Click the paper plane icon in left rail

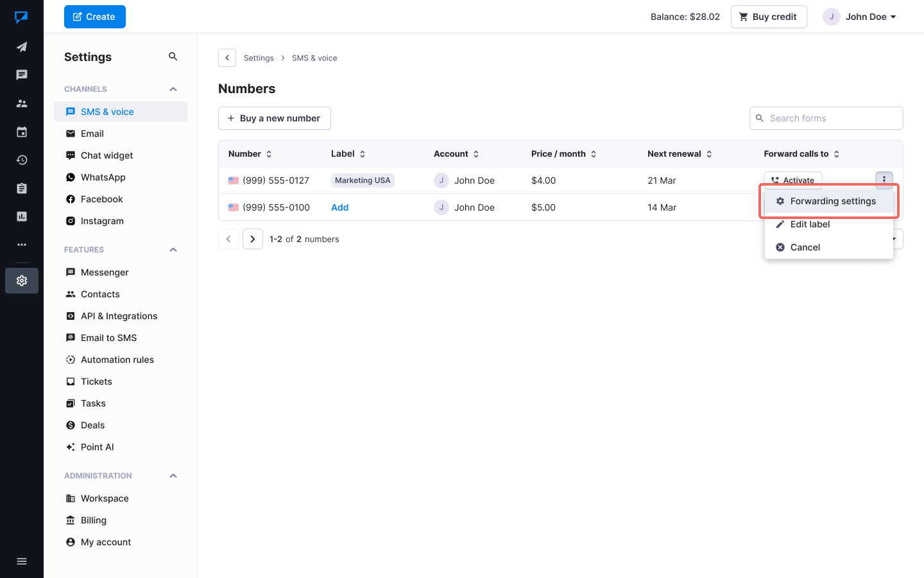(22, 47)
